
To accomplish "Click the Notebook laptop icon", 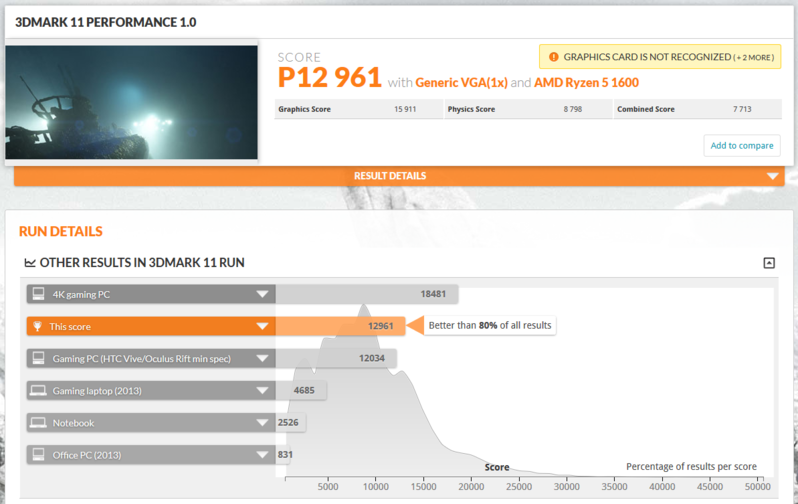I will pyautogui.click(x=39, y=423).
